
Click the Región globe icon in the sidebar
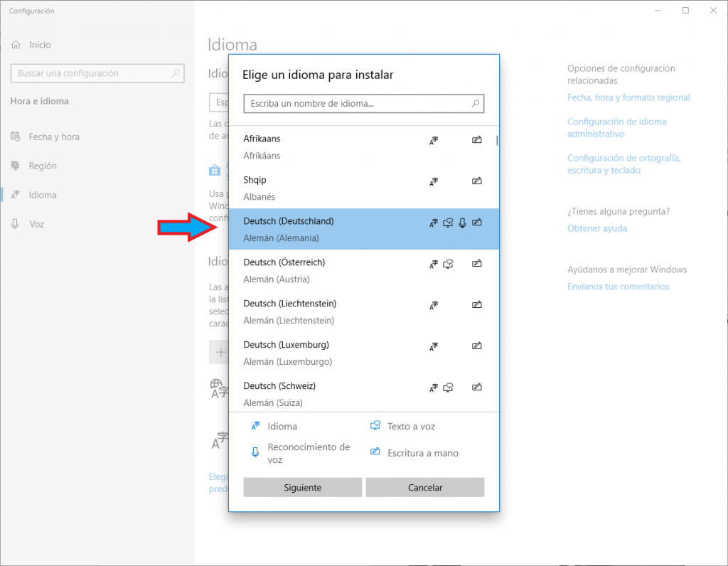pyautogui.click(x=16, y=166)
